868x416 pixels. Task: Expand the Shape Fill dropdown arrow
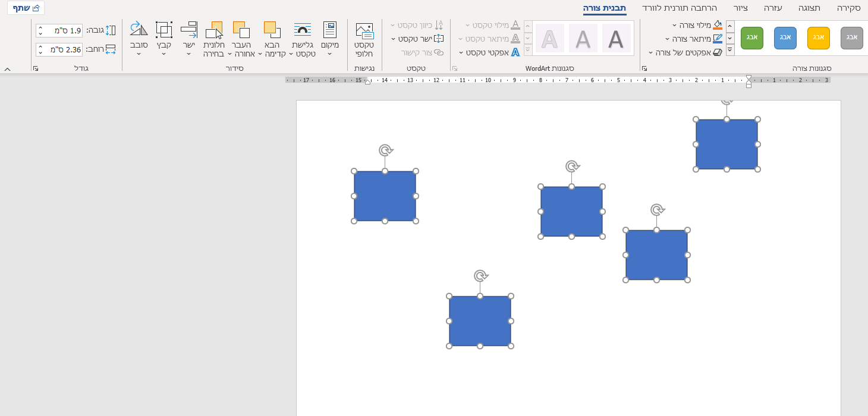coord(675,25)
